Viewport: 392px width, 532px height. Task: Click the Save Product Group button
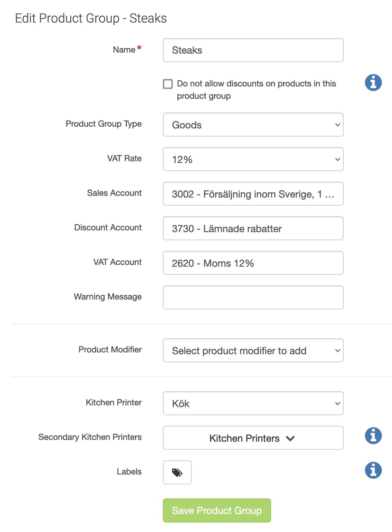click(x=217, y=510)
